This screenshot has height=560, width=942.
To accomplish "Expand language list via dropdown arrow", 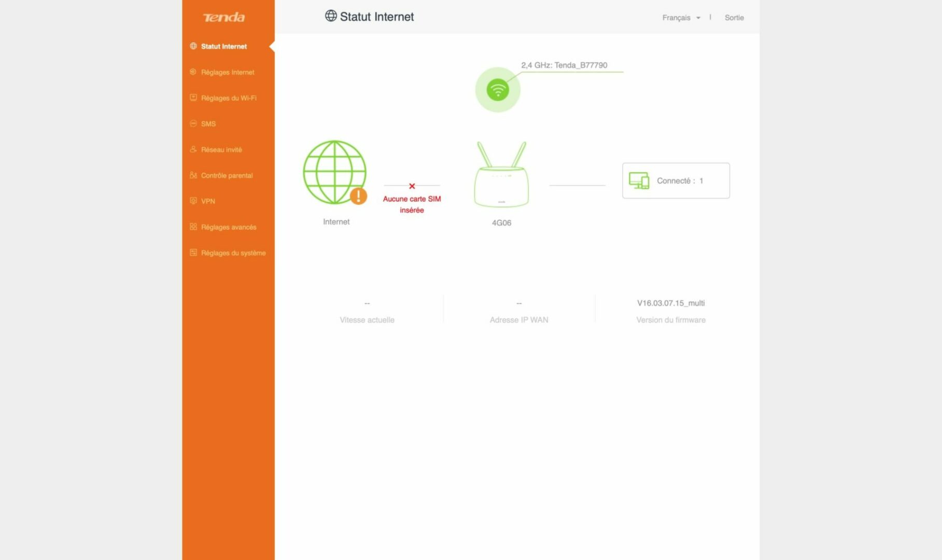I will coord(698,18).
